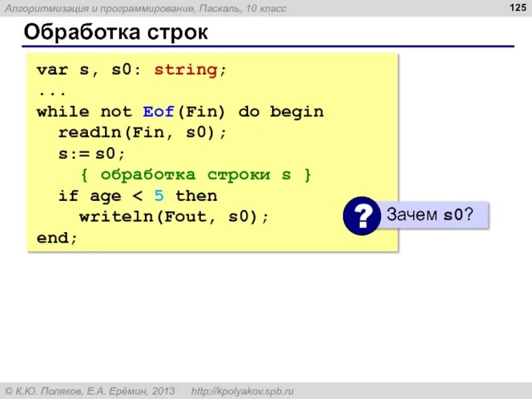This screenshot has height=399, width=532.
Task: Click the copyright text 'К.Ю. Поляков, Е.А. Ерёмин, 2013'
Action: (x=90, y=391)
